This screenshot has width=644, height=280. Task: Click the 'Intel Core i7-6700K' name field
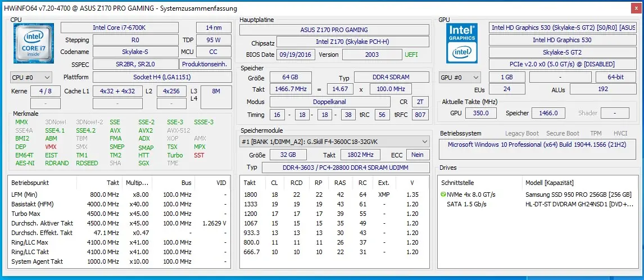[x=120, y=28]
